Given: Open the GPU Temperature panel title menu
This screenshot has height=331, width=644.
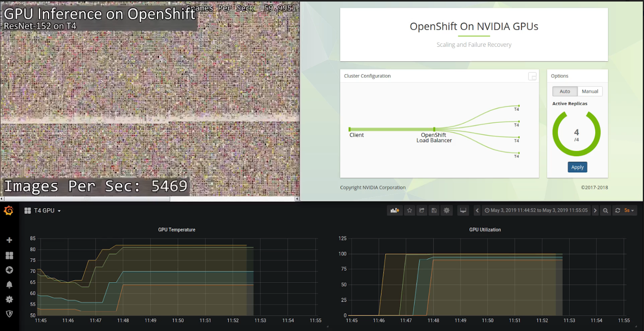Looking at the screenshot, I should pyautogui.click(x=176, y=230).
